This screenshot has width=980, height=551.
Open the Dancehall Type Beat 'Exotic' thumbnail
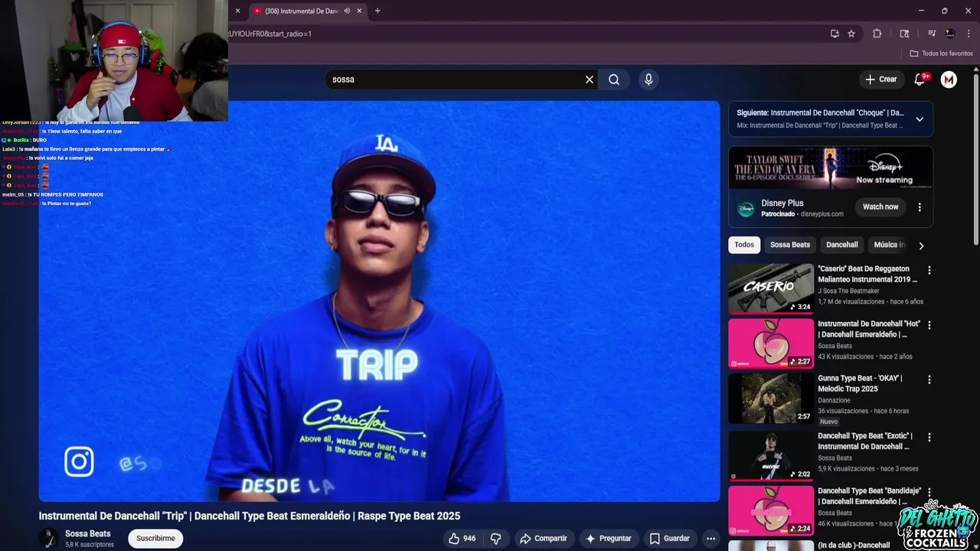771,456
